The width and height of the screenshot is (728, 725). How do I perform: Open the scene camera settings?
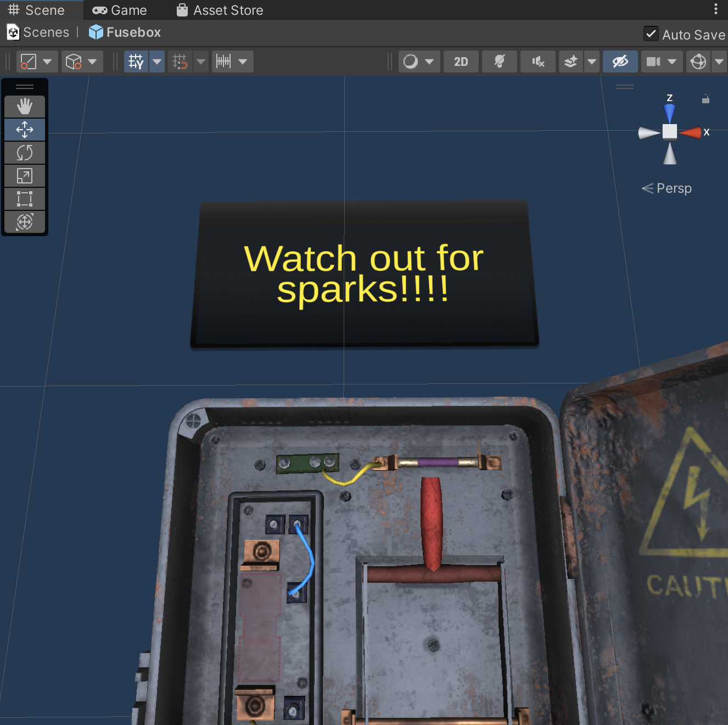[653, 62]
